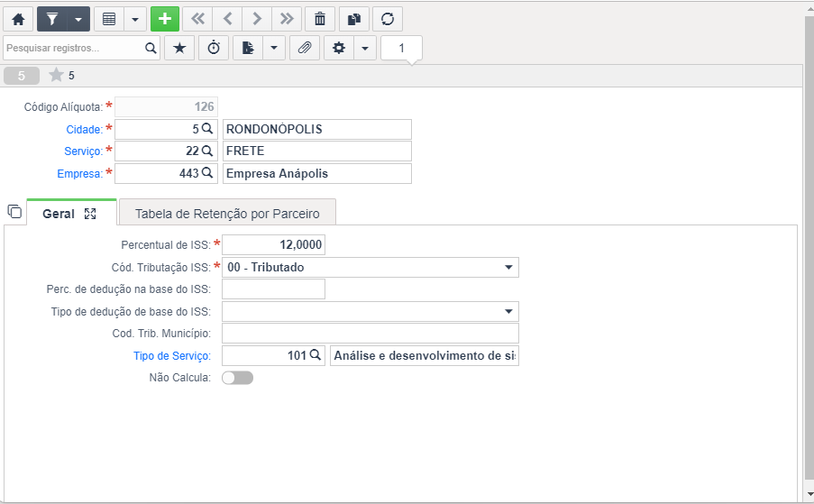Jump to the last record

tap(287, 19)
